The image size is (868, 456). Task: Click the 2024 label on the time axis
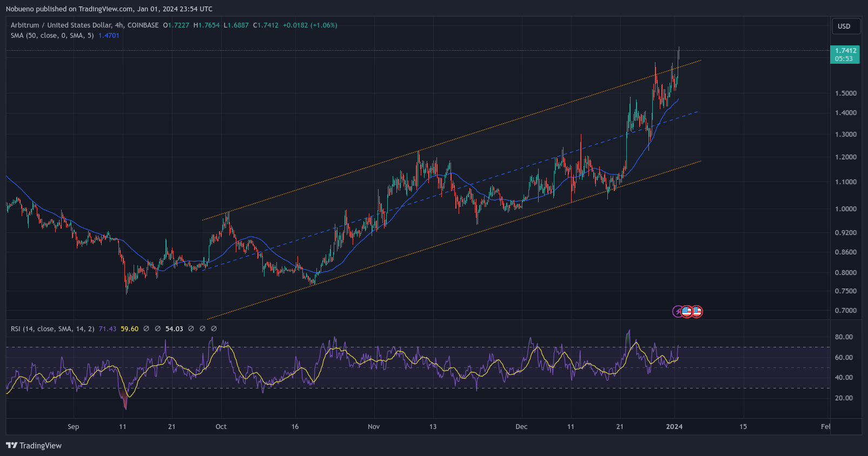click(x=674, y=427)
